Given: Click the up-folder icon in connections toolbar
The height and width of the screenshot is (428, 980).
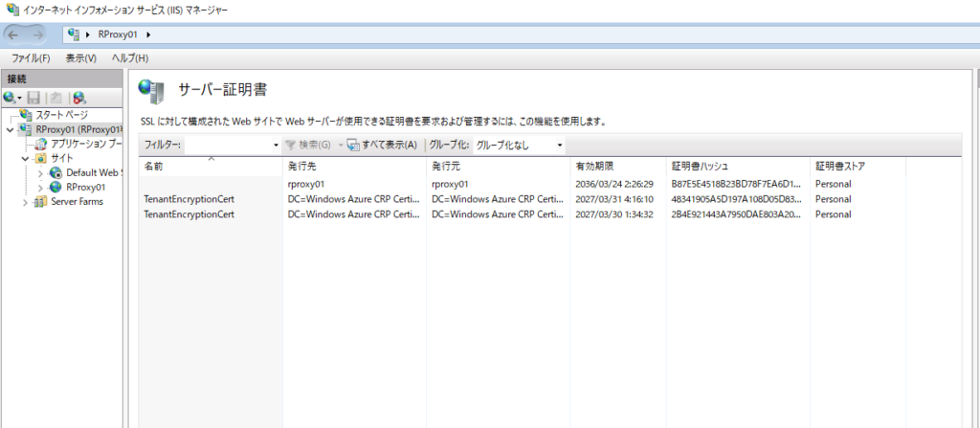Looking at the screenshot, I should [x=56, y=98].
